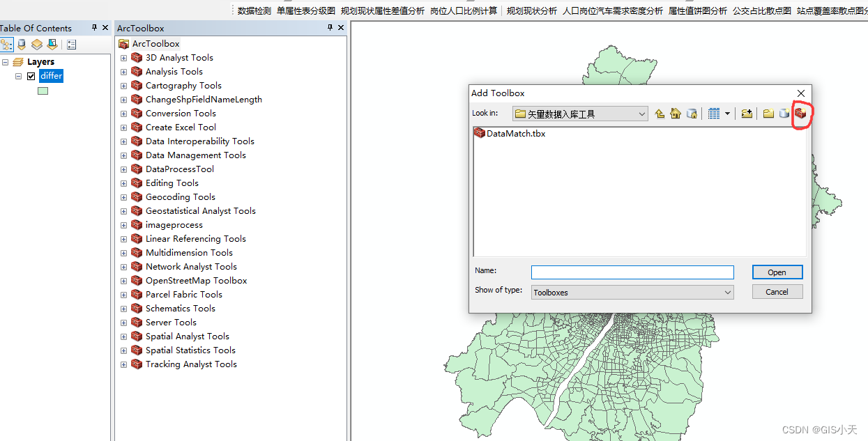Click the Up One Level icon

(x=660, y=113)
